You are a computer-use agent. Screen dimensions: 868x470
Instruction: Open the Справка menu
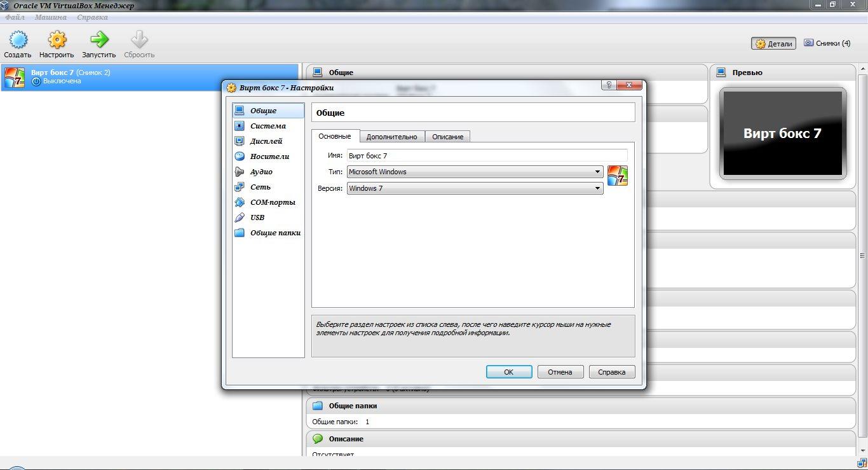[92, 17]
